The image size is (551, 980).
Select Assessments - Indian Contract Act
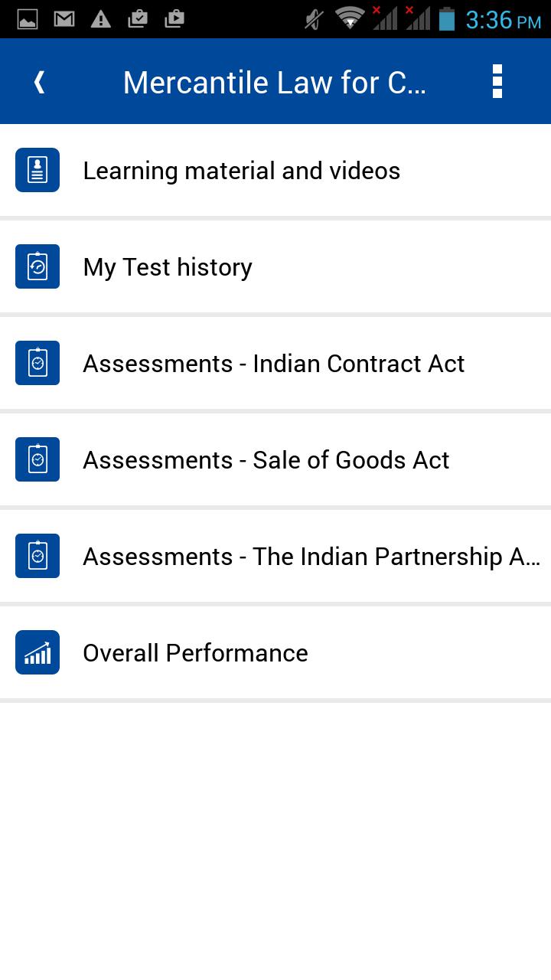tap(274, 364)
